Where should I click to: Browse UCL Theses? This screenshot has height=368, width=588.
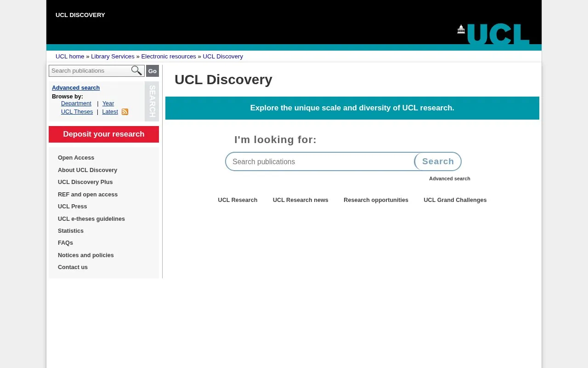77,112
